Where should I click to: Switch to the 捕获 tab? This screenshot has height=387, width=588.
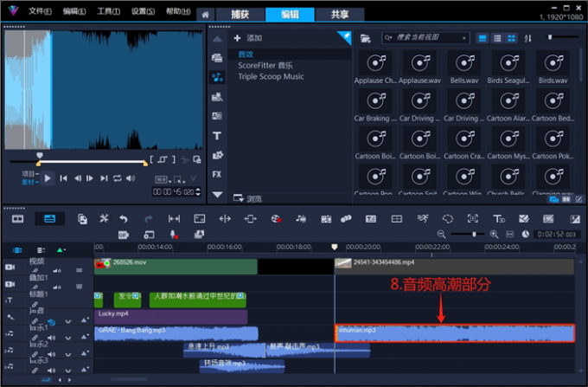click(x=240, y=14)
